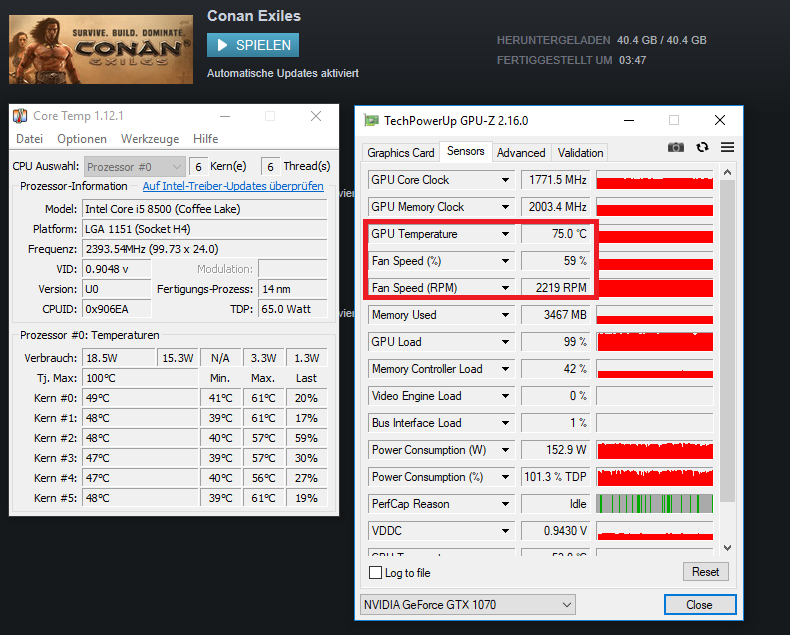Click the Verbrauch value 18.5W
790x635 pixels.
pos(119,358)
